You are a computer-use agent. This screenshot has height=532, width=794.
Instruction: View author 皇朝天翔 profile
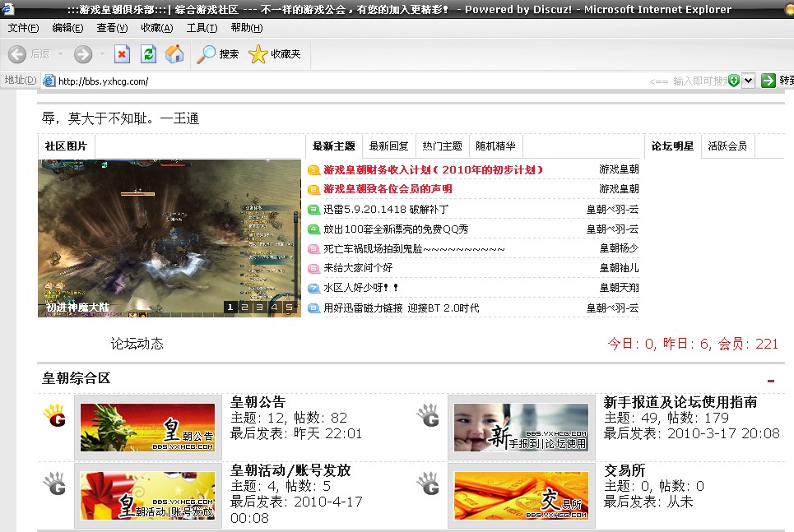pos(620,288)
